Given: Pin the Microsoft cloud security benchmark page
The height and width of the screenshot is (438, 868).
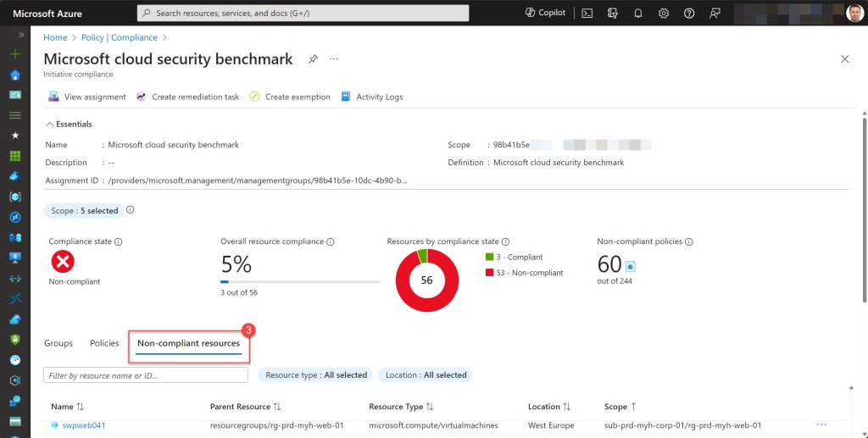Looking at the screenshot, I should [313, 59].
